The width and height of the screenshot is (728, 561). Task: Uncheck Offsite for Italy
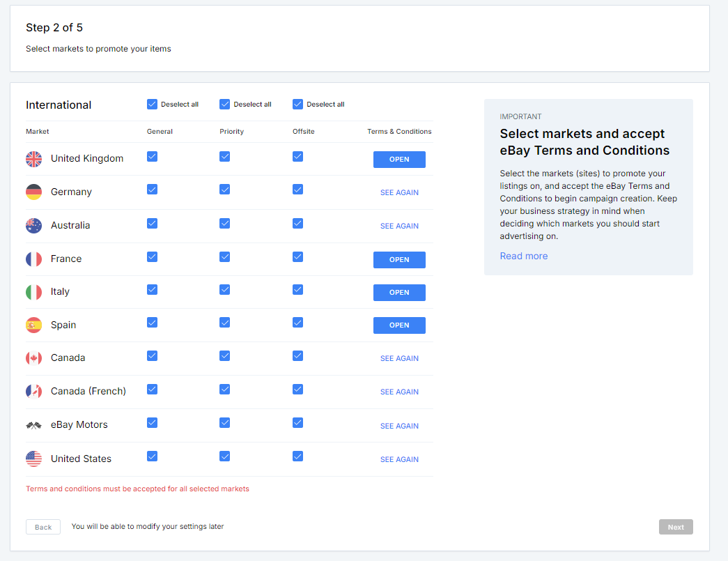[x=297, y=290]
